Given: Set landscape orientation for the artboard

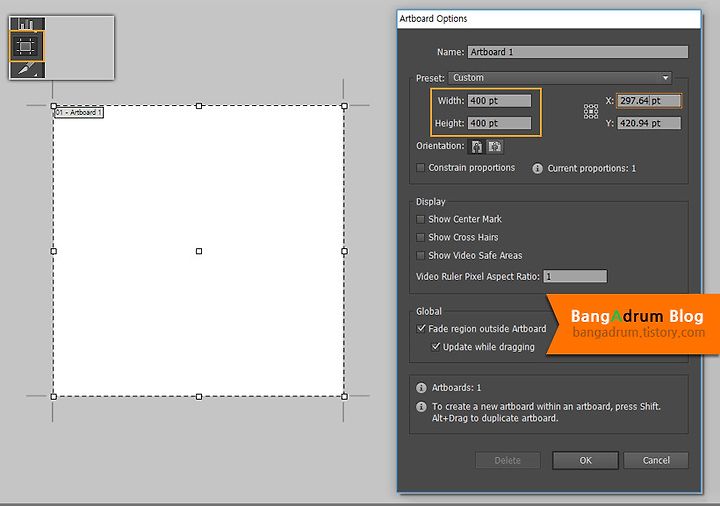Looking at the screenshot, I should pos(495,146).
